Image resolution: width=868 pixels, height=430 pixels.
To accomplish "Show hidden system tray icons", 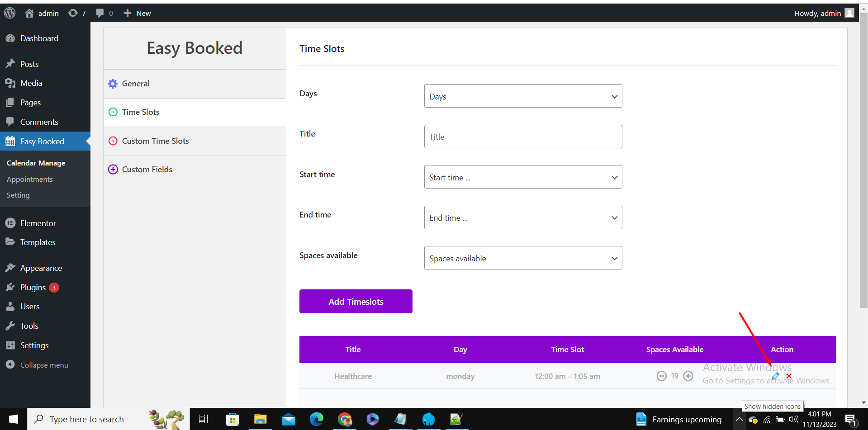I will (740, 419).
